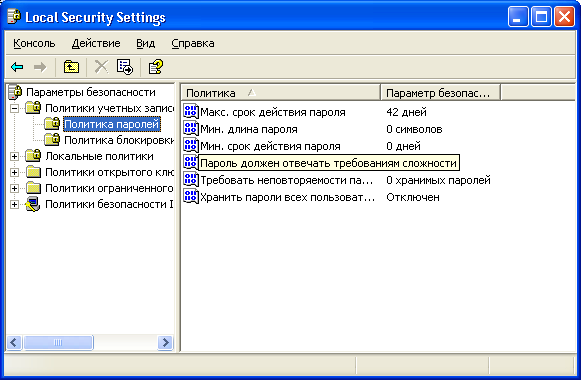
Task: Collapse the Политики учетных записей node
Action: [x=14, y=109]
